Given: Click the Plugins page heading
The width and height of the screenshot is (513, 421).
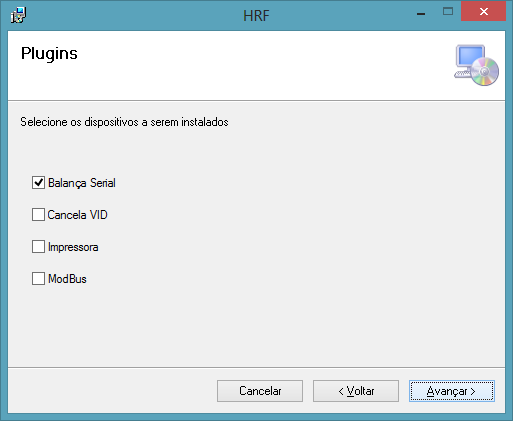Looking at the screenshot, I should [49, 54].
